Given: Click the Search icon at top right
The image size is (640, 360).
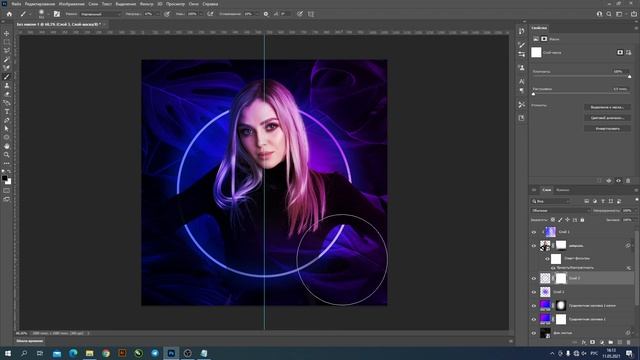Looking at the screenshot, I should point(609,14).
